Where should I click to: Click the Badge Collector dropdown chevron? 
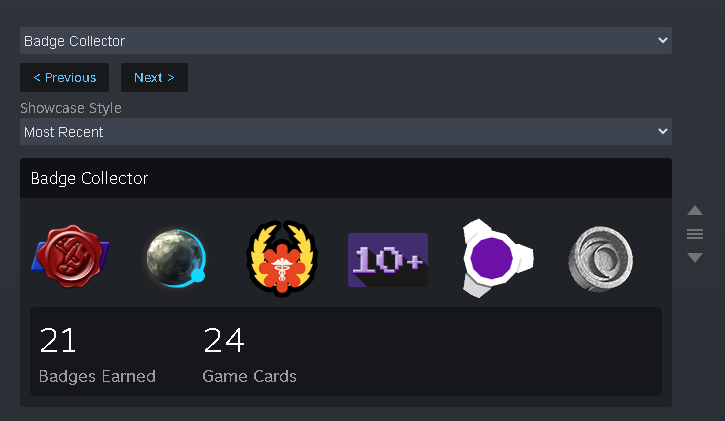click(663, 41)
